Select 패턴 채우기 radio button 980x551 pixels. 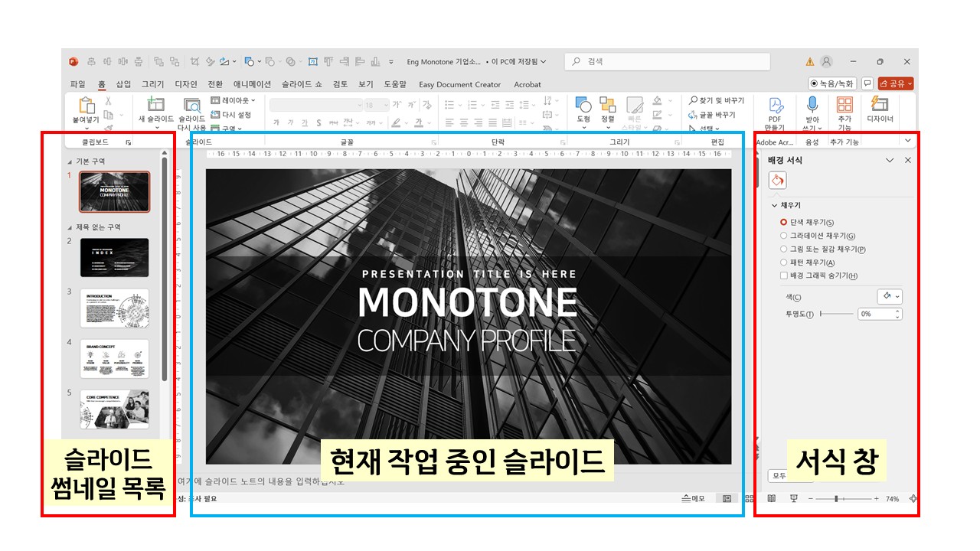point(783,262)
